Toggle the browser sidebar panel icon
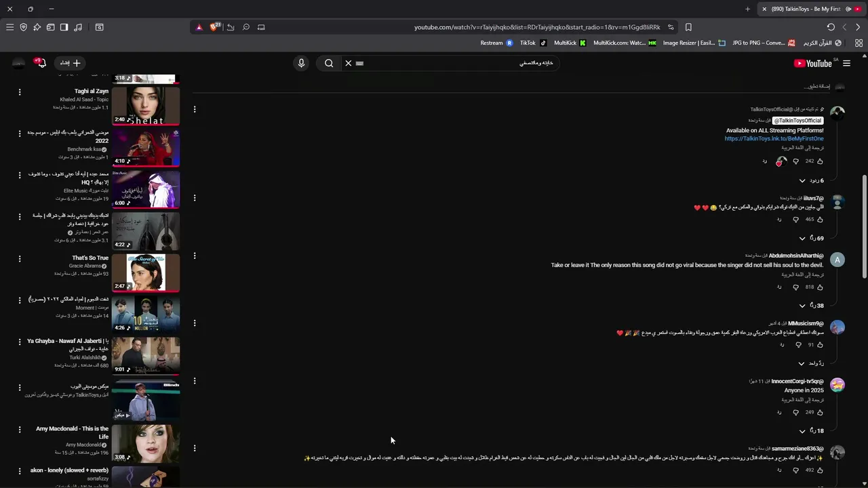The width and height of the screenshot is (868, 488). tap(64, 27)
